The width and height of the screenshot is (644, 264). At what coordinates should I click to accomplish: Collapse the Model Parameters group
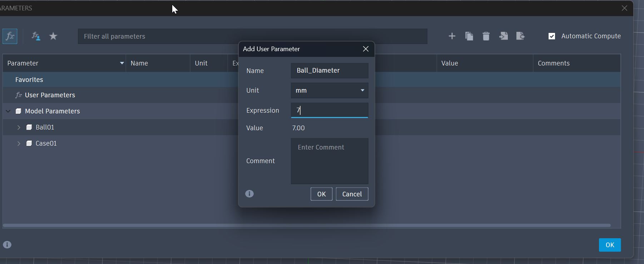[x=8, y=111]
